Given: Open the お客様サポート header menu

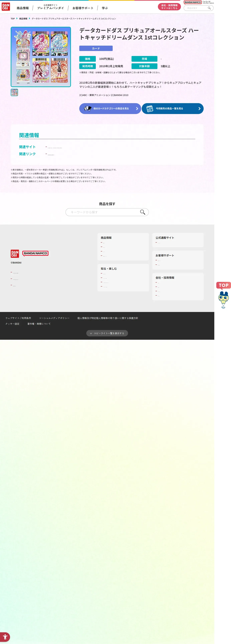Looking at the screenshot, I should point(83,8).
